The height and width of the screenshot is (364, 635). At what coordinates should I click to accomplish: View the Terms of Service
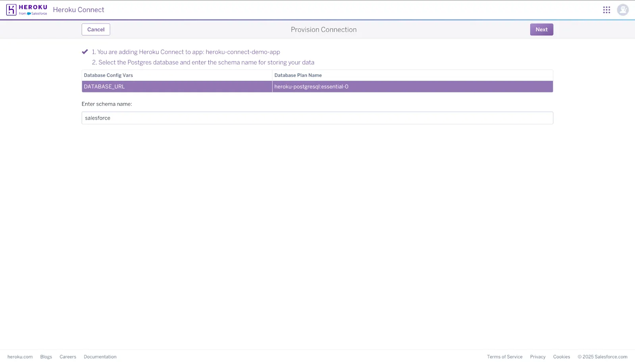click(505, 356)
